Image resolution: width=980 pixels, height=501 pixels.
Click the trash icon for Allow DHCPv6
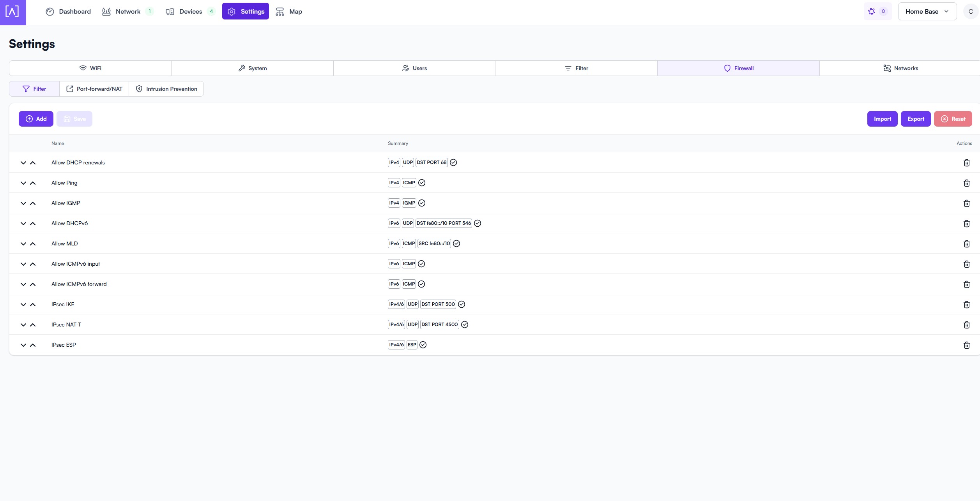(966, 224)
